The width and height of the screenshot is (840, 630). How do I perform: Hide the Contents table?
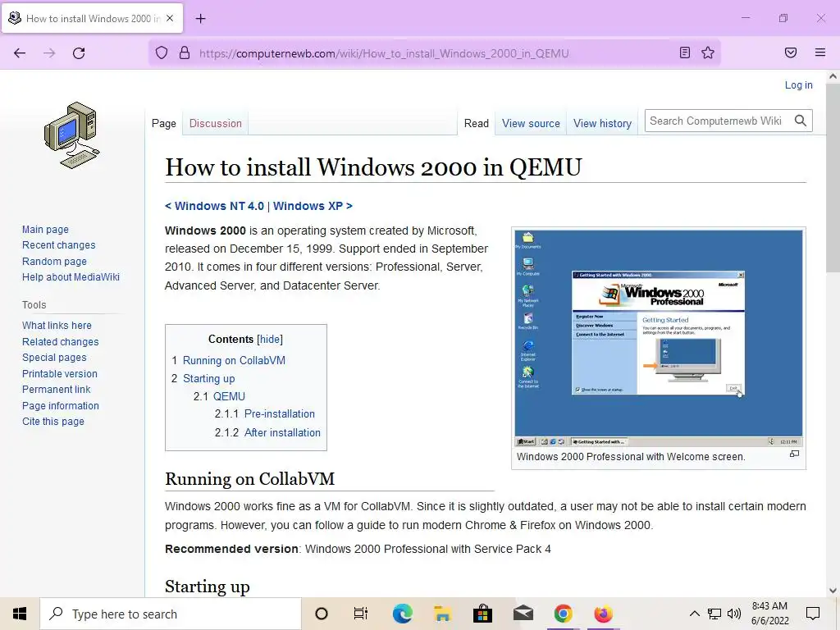(x=270, y=339)
